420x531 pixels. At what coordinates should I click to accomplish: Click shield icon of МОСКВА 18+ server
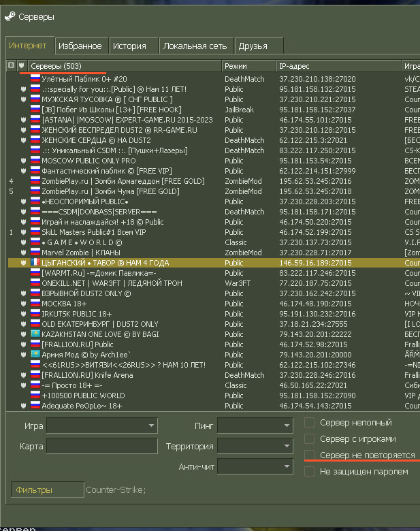[x=23, y=304]
